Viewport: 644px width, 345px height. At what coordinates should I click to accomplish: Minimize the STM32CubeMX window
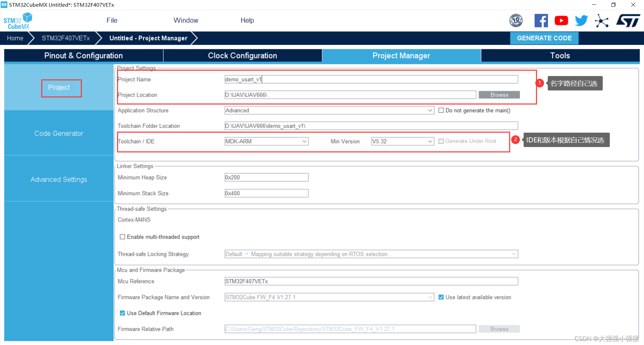[594, 5]
